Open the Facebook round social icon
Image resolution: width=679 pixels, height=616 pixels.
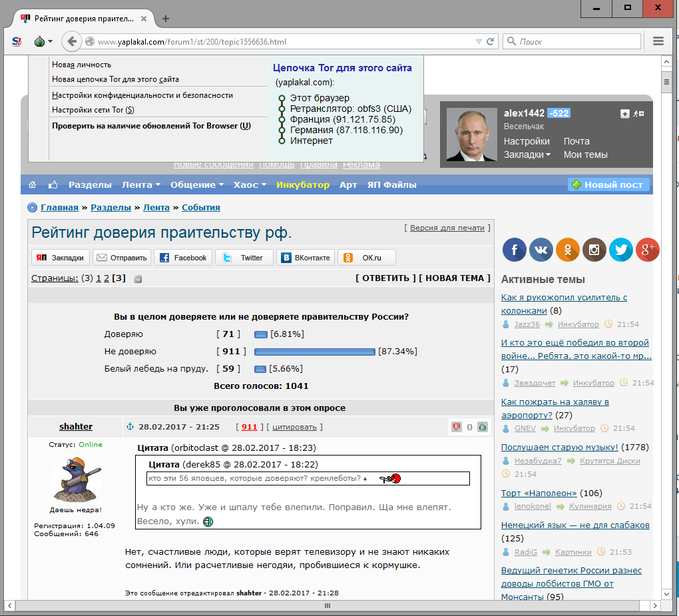pyautogui.click(x=515, y=250)
